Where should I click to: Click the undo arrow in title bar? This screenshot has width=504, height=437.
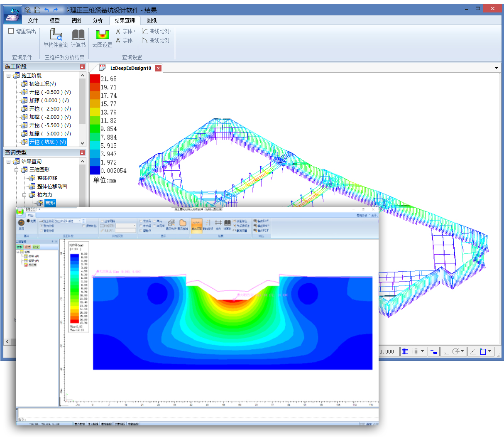click(46, 10)
